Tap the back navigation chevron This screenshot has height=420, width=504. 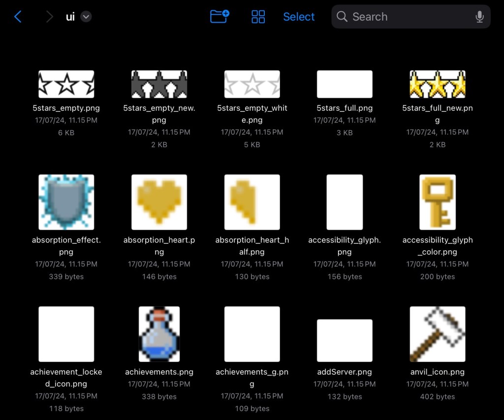(x=18, y=17)
